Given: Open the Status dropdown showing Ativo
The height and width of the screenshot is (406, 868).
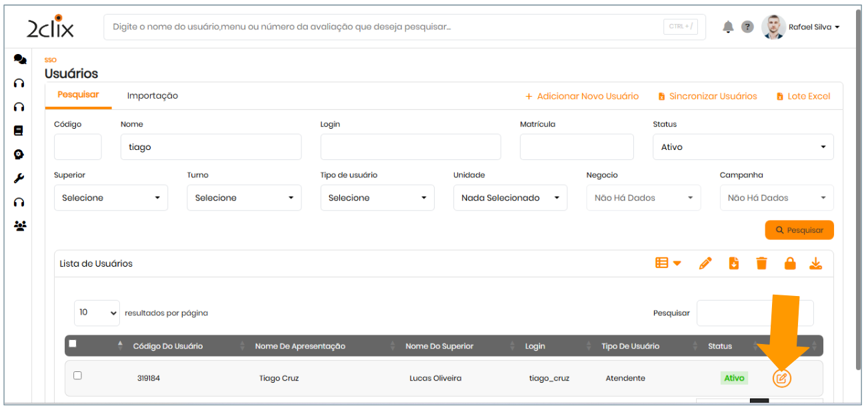Looking at the screenshot, I should pyautogui.click(x=743, y=147).
